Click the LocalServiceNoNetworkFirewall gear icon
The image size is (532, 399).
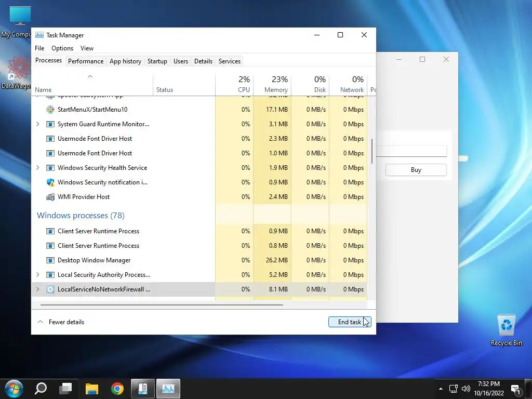[50, 289]
